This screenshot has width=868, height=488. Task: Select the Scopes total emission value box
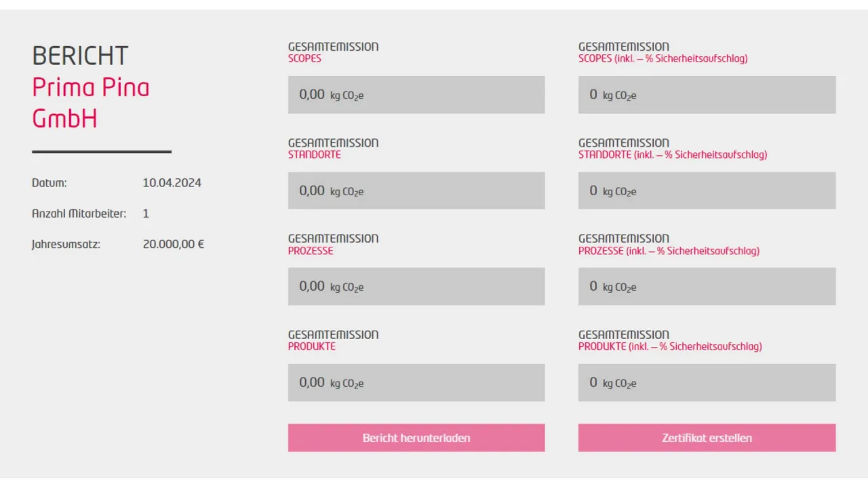pyautogui.click(x=416, y=95)
